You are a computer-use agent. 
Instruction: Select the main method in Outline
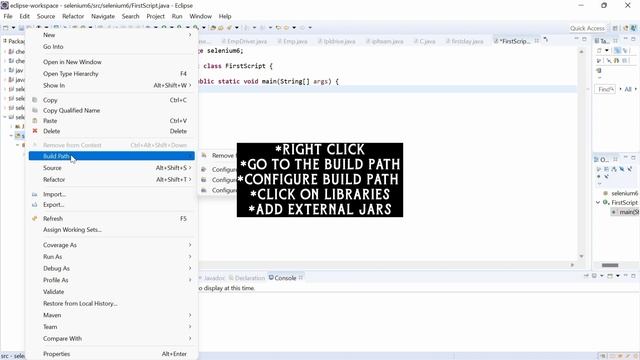tap(625, 212)
